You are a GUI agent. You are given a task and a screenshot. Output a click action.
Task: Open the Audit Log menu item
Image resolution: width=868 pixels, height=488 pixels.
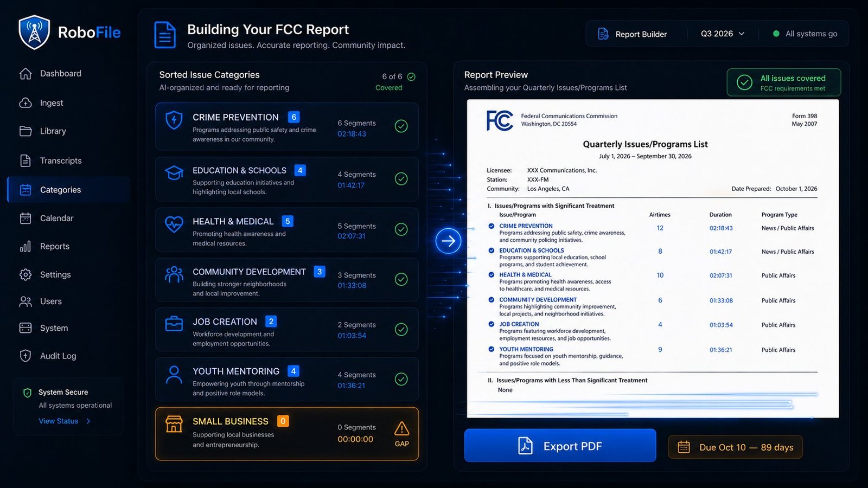(x=69, y=356)
